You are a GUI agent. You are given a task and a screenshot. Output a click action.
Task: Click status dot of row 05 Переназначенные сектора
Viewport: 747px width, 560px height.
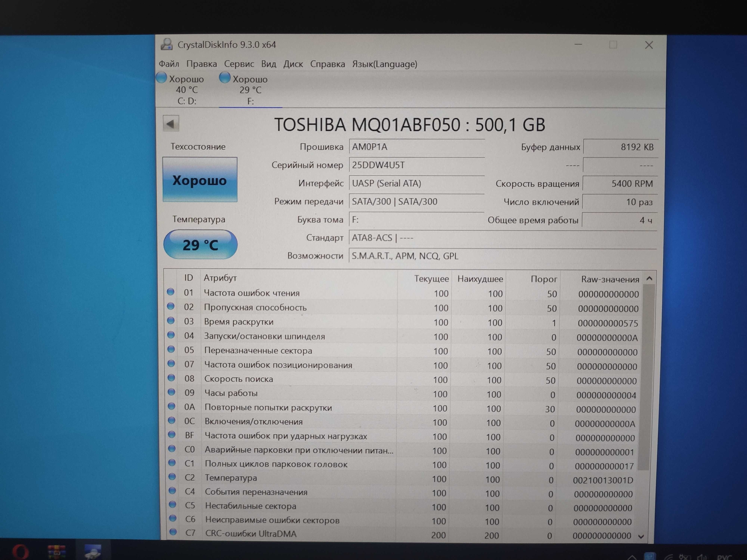[x=171, y=349]
